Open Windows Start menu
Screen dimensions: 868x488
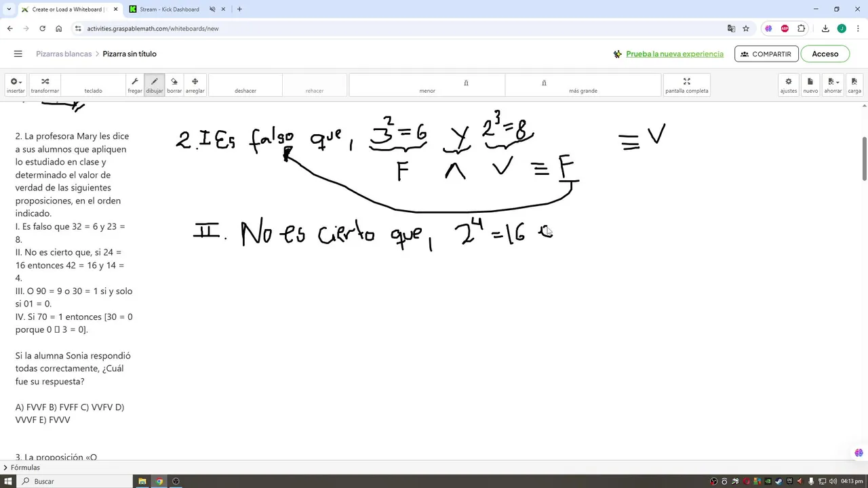tap(8, 481)
